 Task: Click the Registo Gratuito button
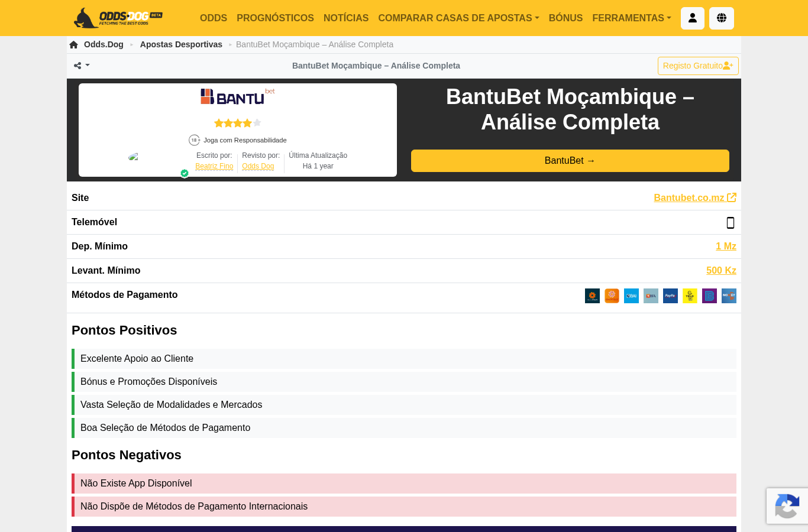click(698, 66)
